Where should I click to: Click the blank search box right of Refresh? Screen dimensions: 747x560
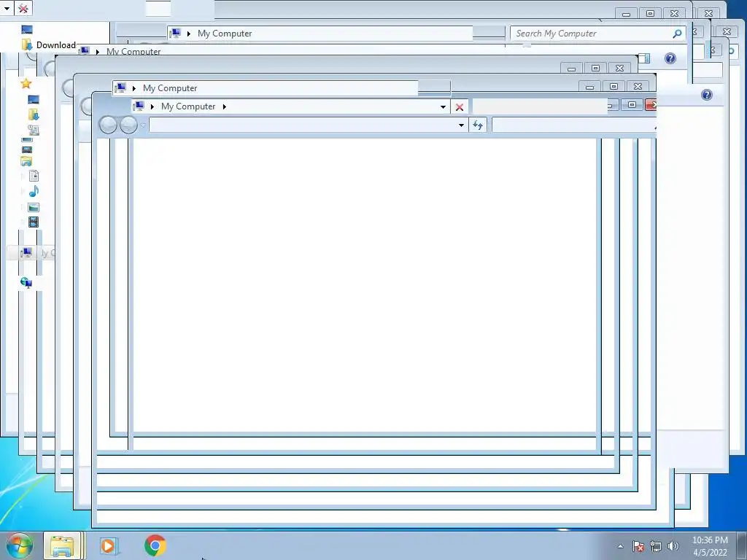coord(573,125)
